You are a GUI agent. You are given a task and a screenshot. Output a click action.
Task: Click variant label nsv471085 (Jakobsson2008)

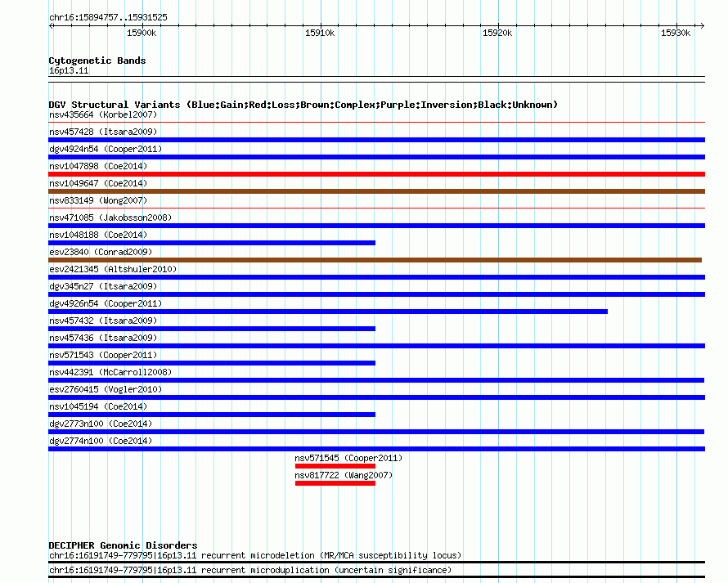(x=110, y=218)
